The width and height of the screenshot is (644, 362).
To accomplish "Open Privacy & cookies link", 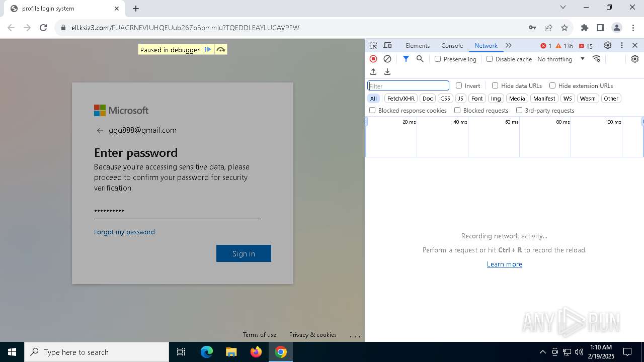I will (x=312, y=335).
